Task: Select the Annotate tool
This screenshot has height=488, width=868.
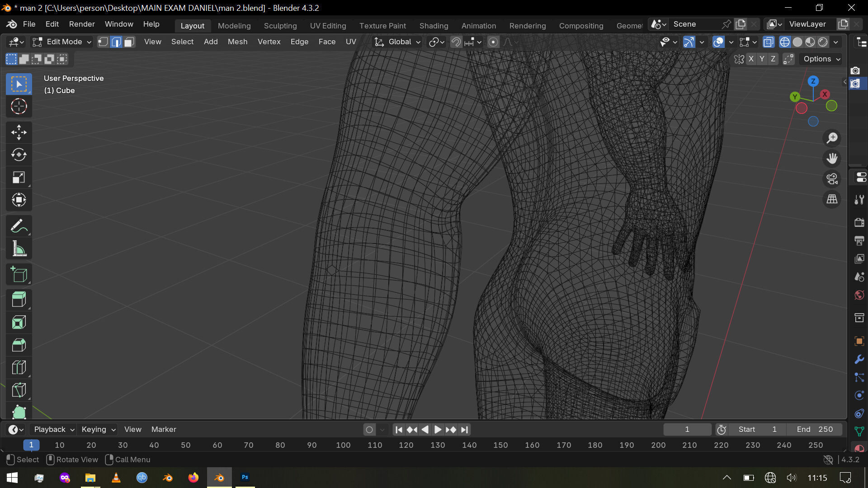Action: tap(19, 226)
